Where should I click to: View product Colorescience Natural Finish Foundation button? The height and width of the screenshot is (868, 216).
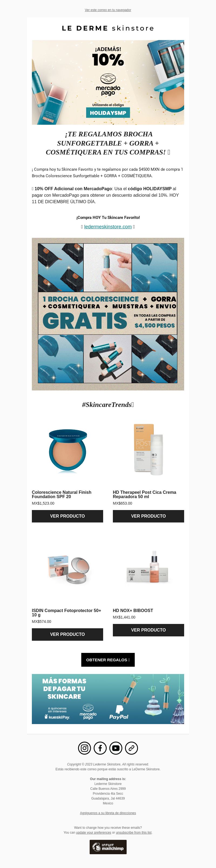point(67,516)
